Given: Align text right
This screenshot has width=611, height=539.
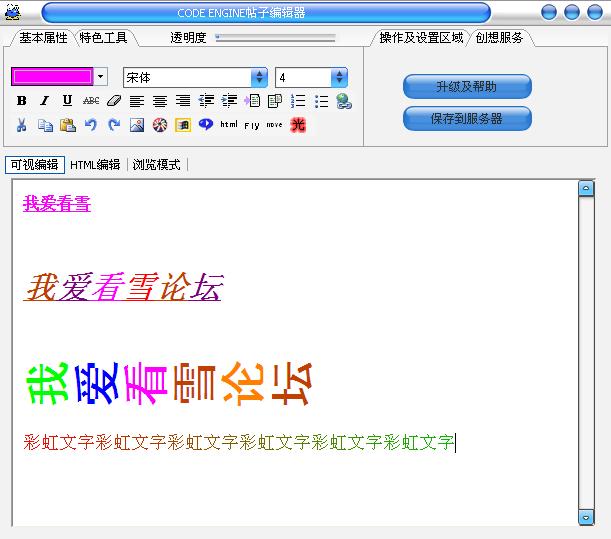Looking at the screenshot, I should [x=183, y=101].
